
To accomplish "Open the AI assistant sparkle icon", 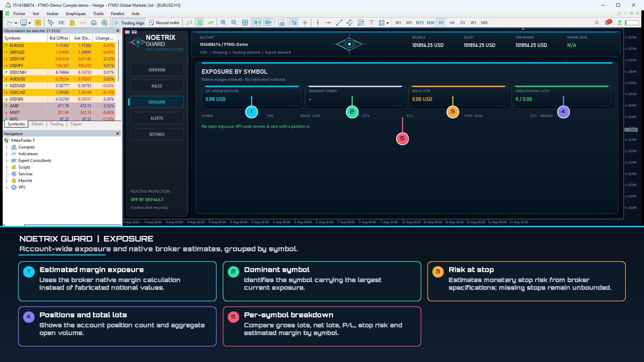I will pyautogui.click(x=51, y=23).
